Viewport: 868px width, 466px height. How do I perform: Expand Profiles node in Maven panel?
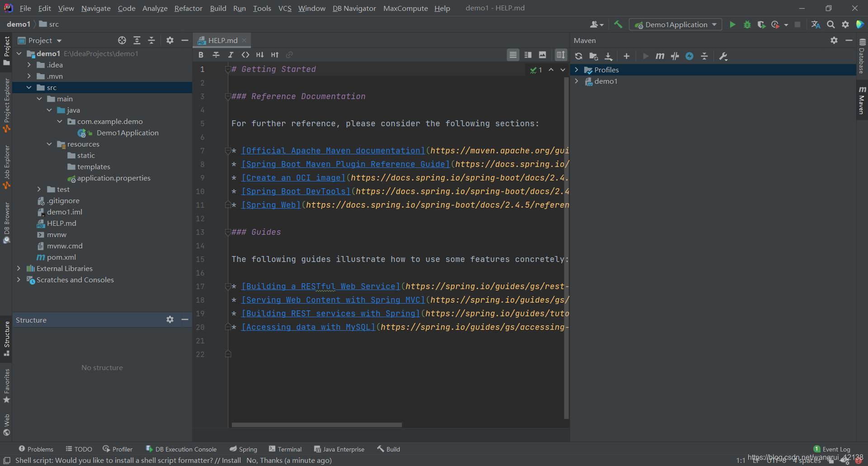point(576,70)
